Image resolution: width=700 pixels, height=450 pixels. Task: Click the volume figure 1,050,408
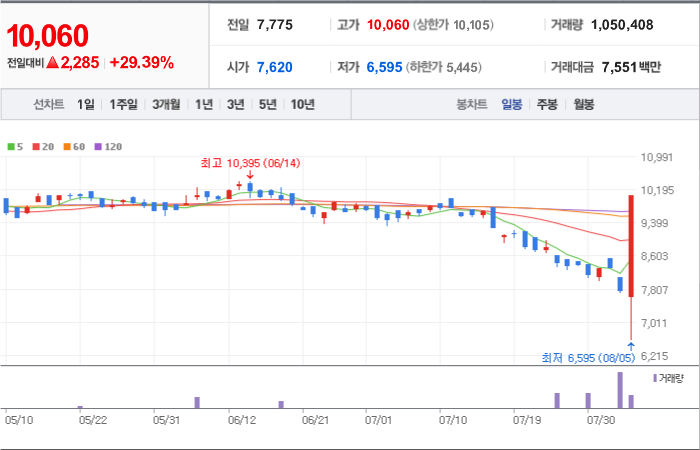(622, 25)
